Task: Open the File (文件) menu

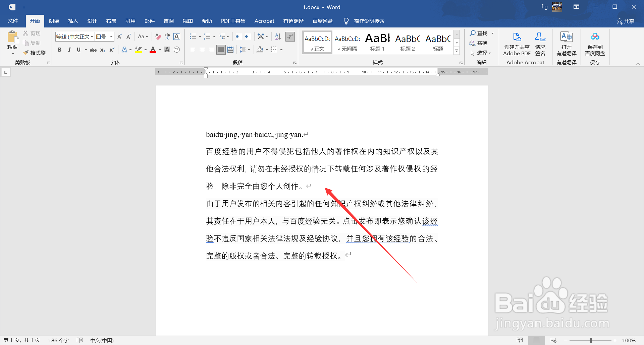Action: click(13, 21)
